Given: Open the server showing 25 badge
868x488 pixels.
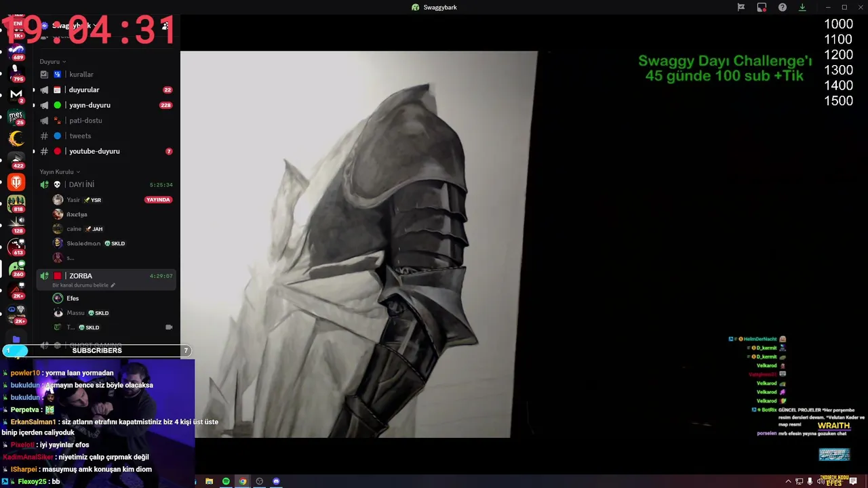Looking at the screenshot, I should coord(17,117).
